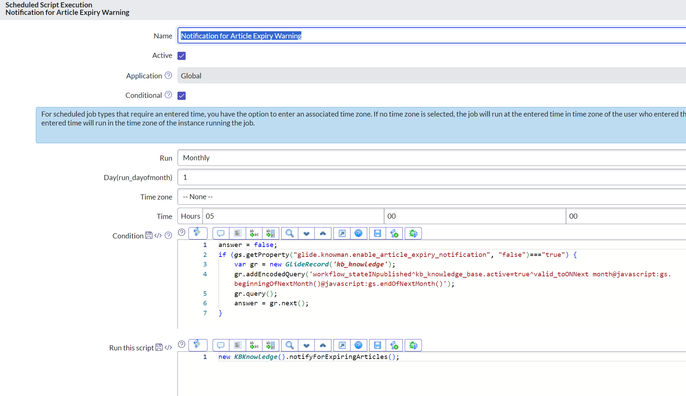Open search in Condition script editor
686x396 pixels.
pyautogui.click(x=289, y=234)
